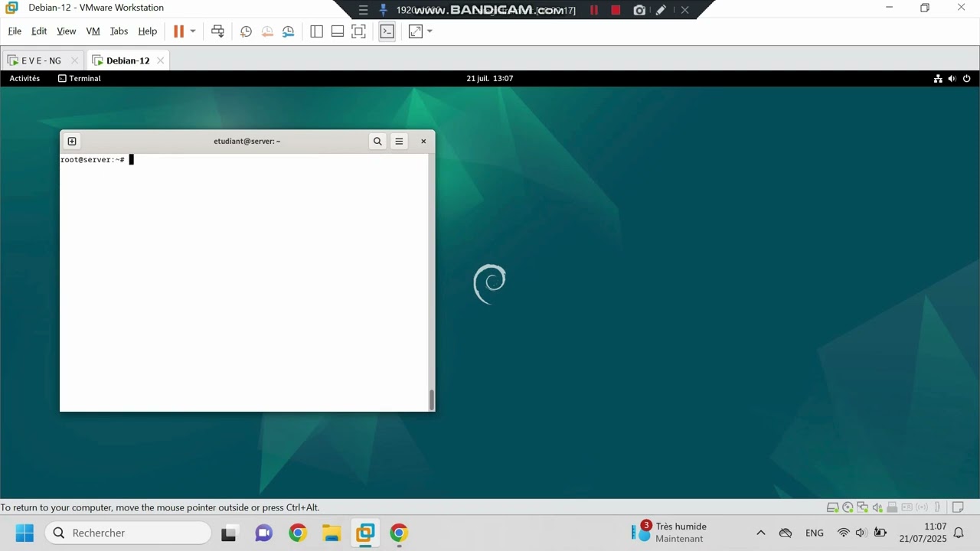Revert the VM to its previous snapshot

coord(267,31)
